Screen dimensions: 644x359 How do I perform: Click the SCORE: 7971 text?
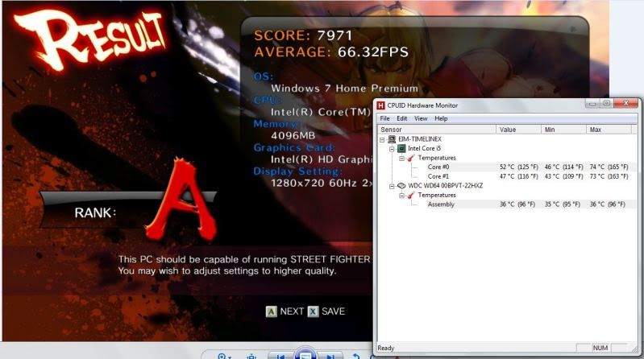click(x=303, y=35)
